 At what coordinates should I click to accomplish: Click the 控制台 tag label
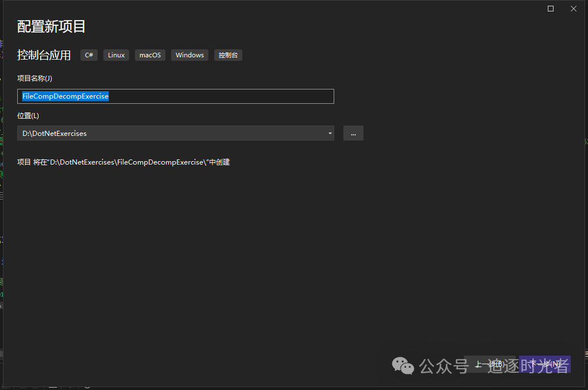click(x=228, y=55)
